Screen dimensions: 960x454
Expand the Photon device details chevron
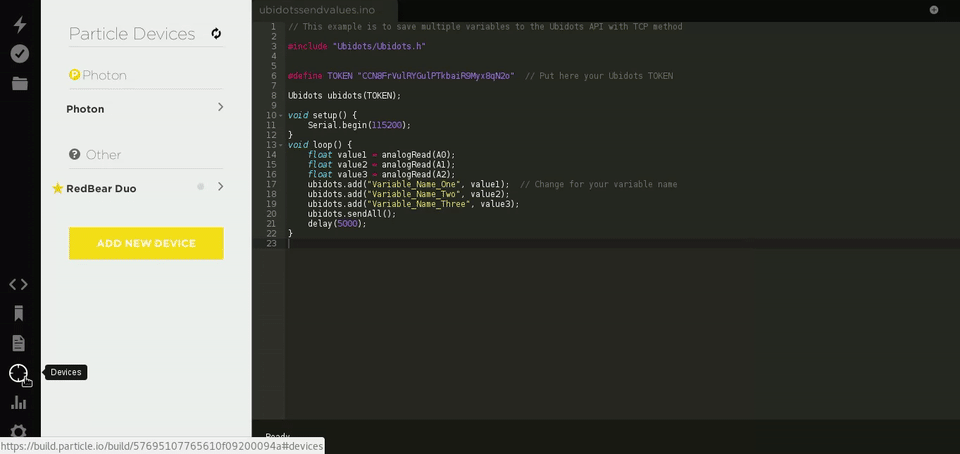[220, 107]
